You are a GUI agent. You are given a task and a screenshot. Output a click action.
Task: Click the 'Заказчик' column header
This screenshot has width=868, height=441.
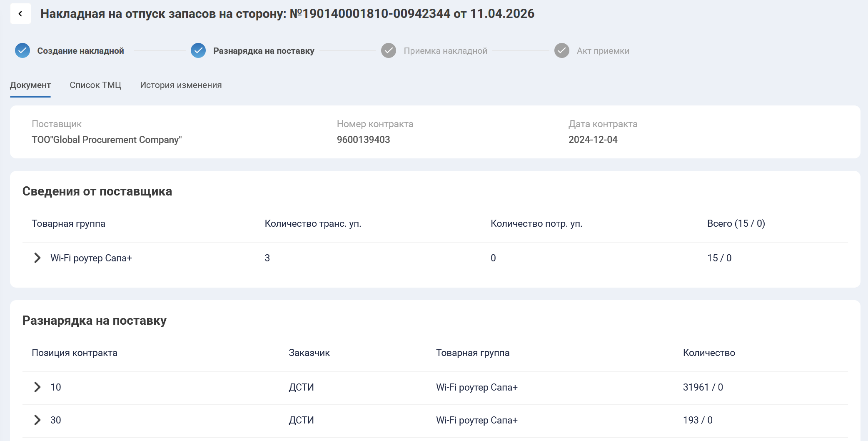coord(309,353)
